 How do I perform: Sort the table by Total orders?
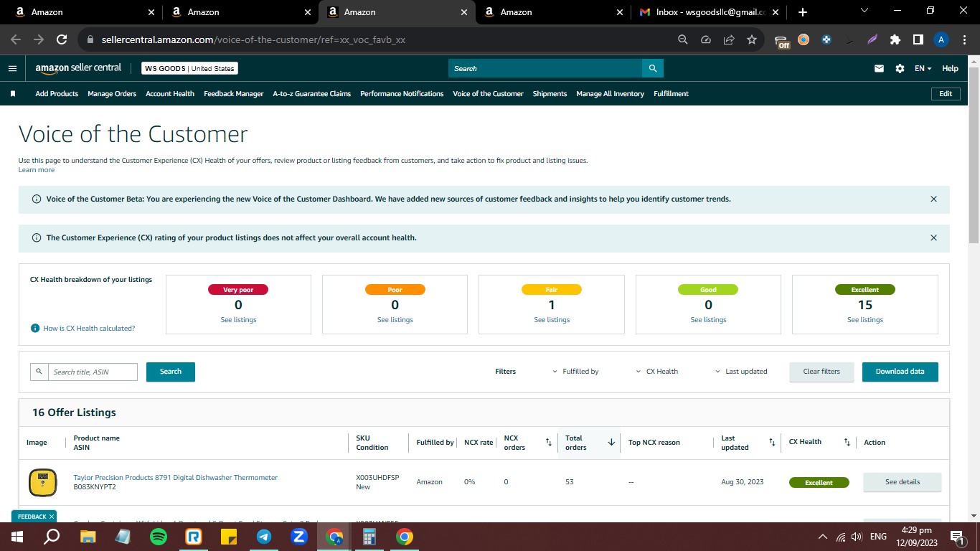(611, 442)
